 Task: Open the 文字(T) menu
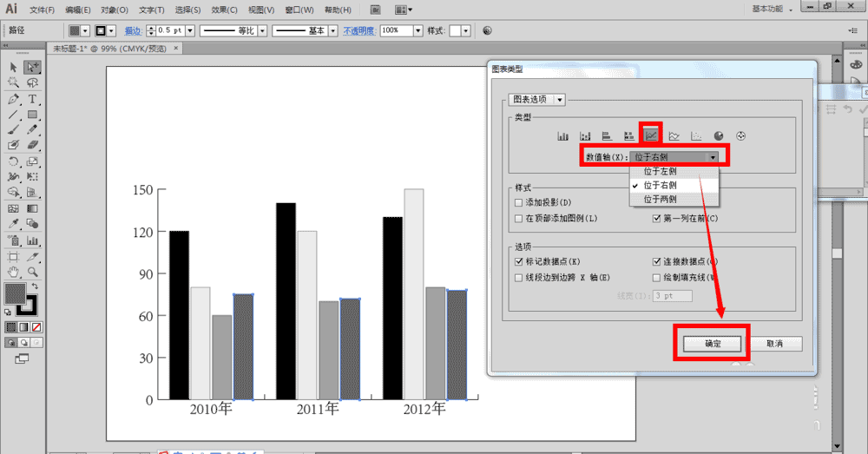(151, 10)
